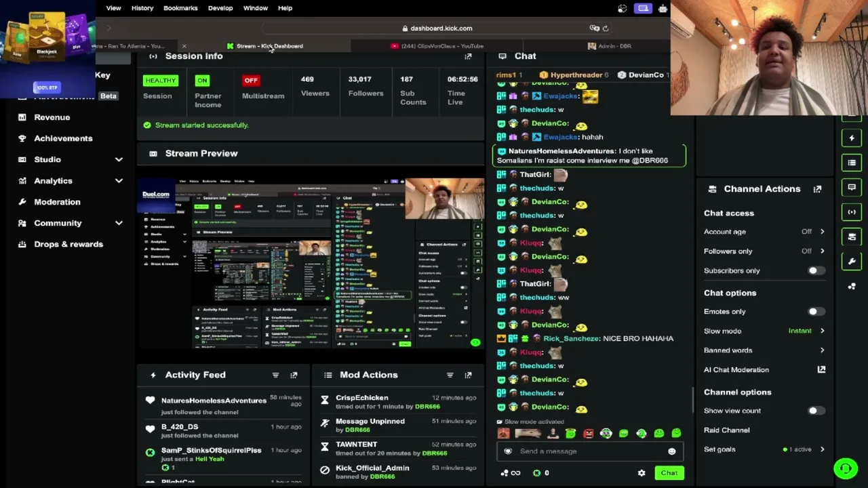Screen dimensions: 868x488
Task: Click the red angry emote in quick emotes
Action: 588,434
